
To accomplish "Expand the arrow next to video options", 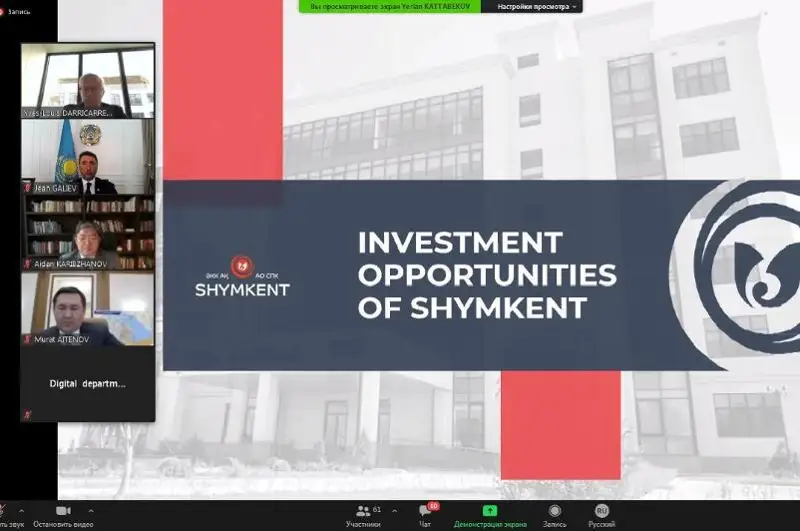I will point(91,511).
